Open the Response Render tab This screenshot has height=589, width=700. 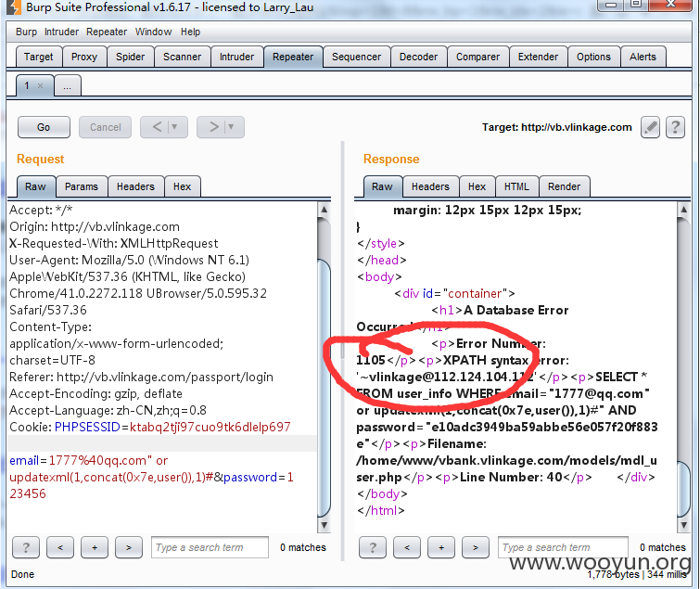click(x=565, y=186)
